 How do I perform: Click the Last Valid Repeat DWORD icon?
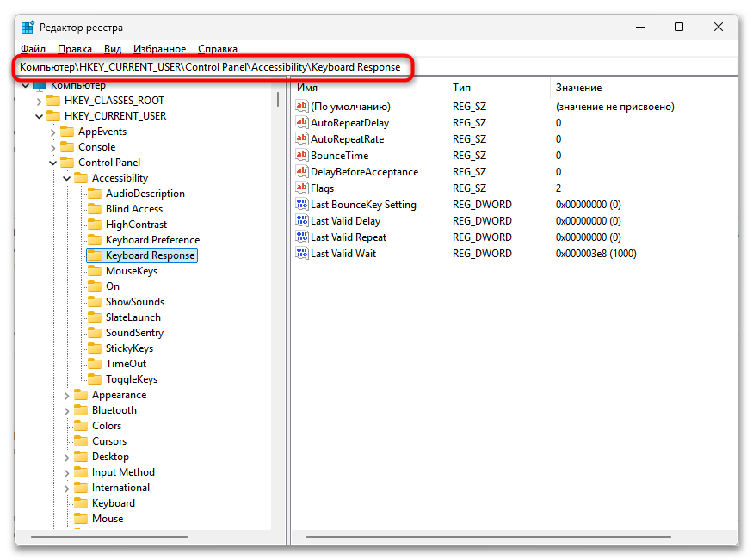click(301, 237)
